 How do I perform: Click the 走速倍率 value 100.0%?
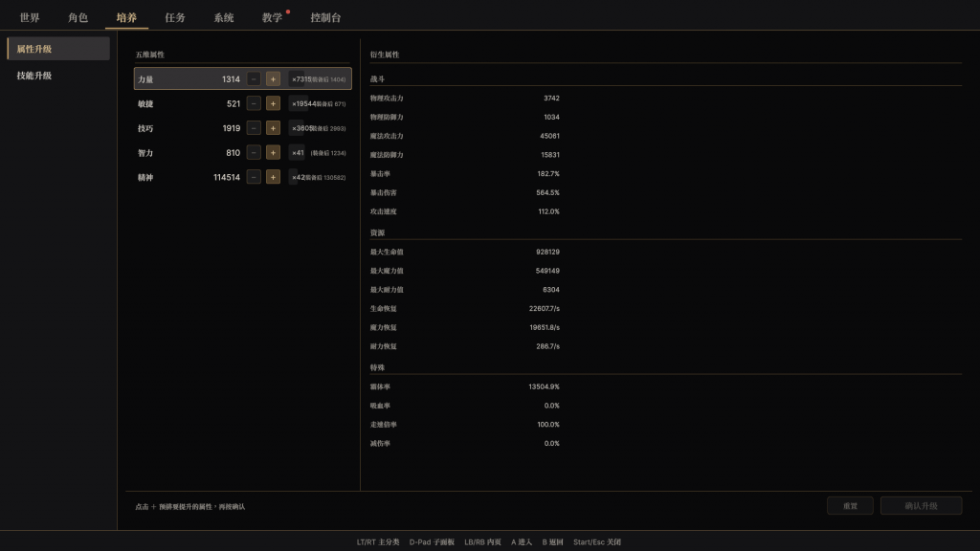click(548, 424)
